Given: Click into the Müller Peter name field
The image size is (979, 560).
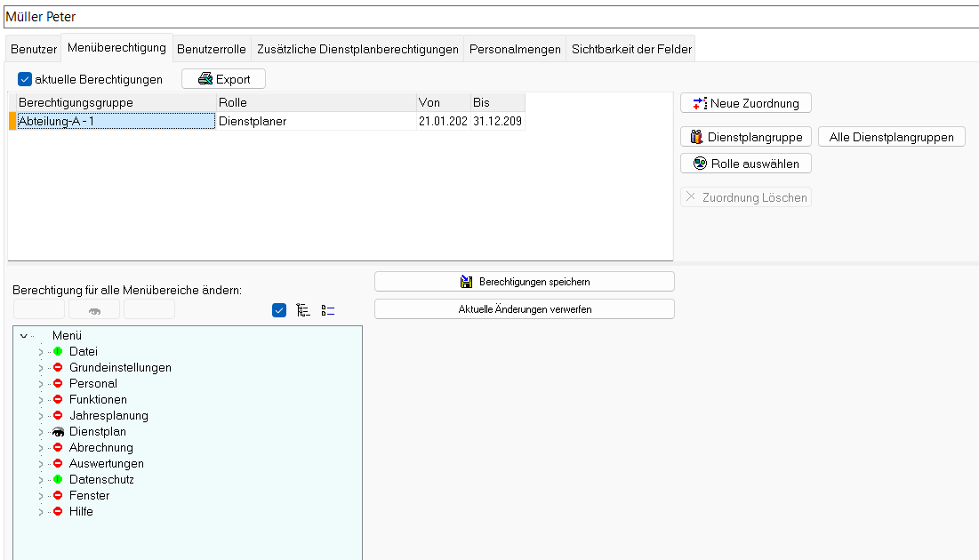Looking at the screenshot, I should click(x=489, y=17).
